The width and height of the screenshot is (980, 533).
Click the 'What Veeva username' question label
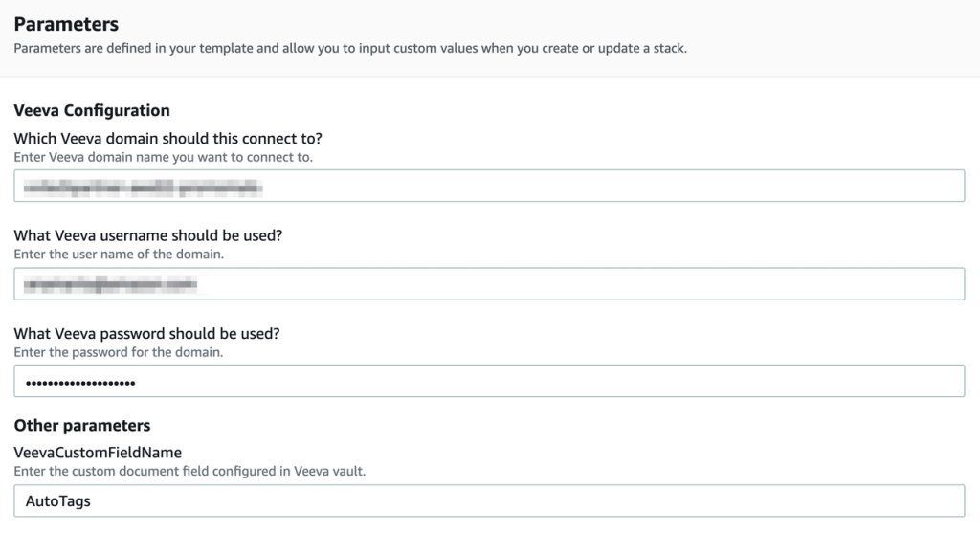point(148,235)
